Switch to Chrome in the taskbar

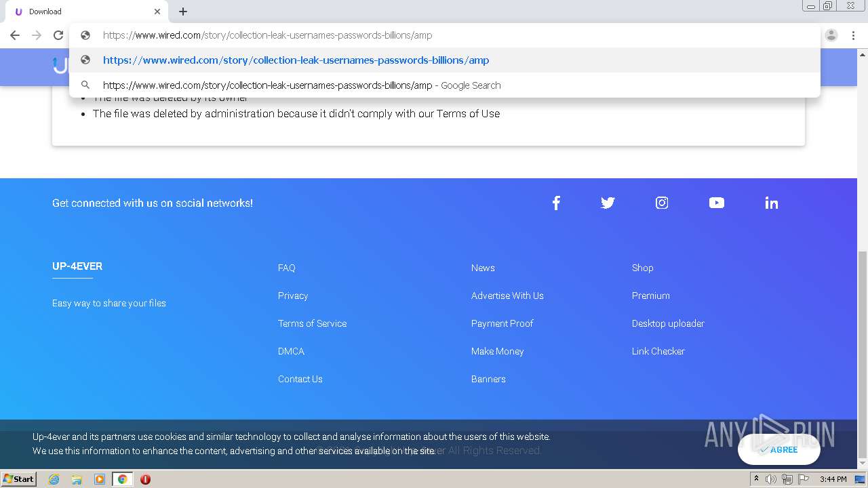coord(122,479)
